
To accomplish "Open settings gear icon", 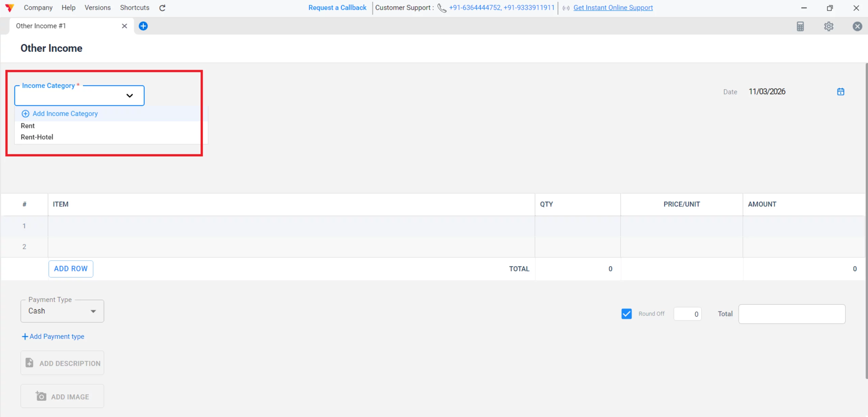I will click(x=829, y=26).
